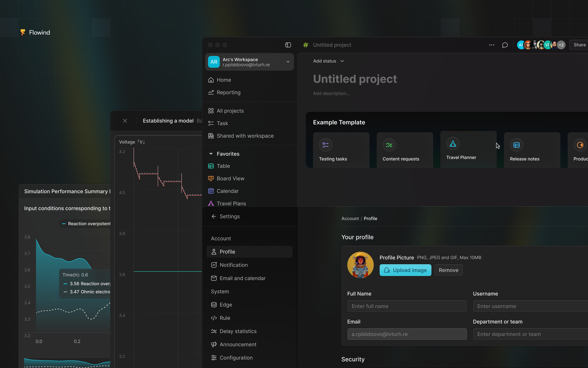The width and height of the screenshot is (588, 368).
Task: Select the Content requests template card
Action: click(x=405, y=150)
